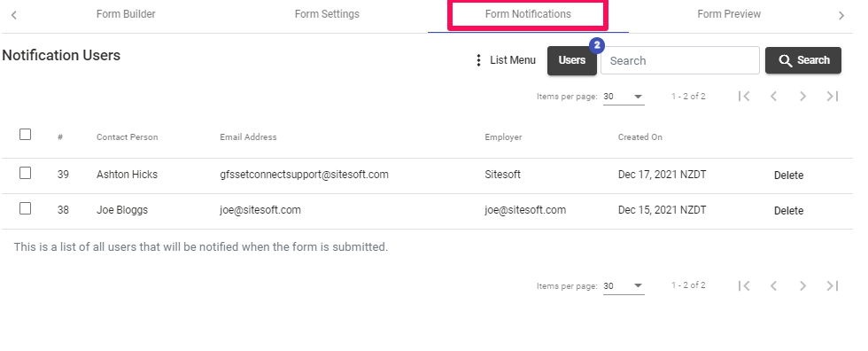Click the Dec 15, 2021 NZDT date
The image size is (868, 351).
coord(663,210)
